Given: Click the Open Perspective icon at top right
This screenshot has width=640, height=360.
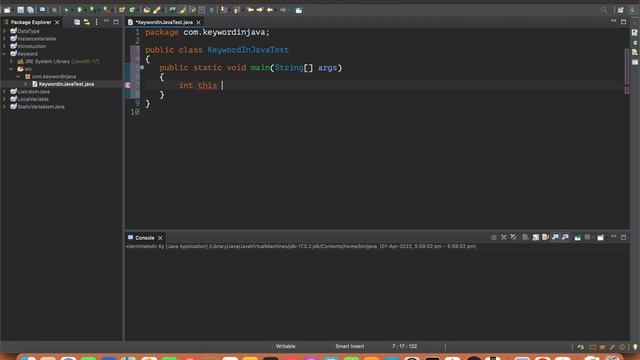Looking at the screenshot, I should [620, 10].
